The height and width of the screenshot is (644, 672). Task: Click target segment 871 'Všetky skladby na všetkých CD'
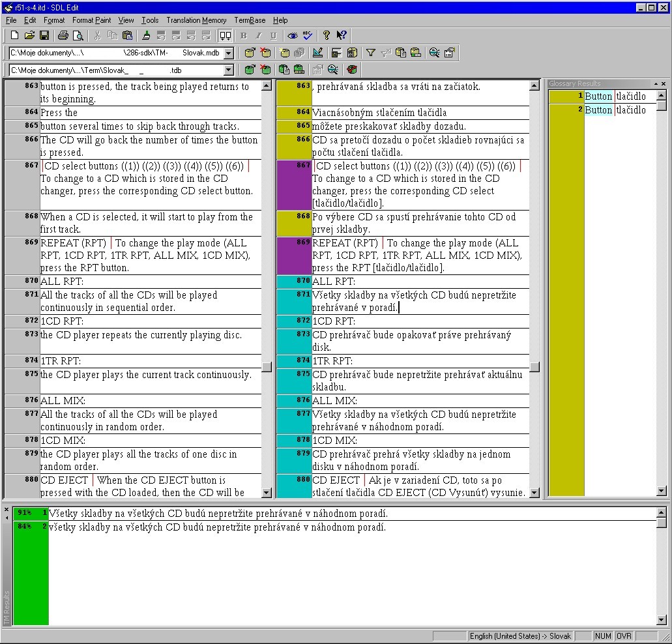(x=420, y=301)
